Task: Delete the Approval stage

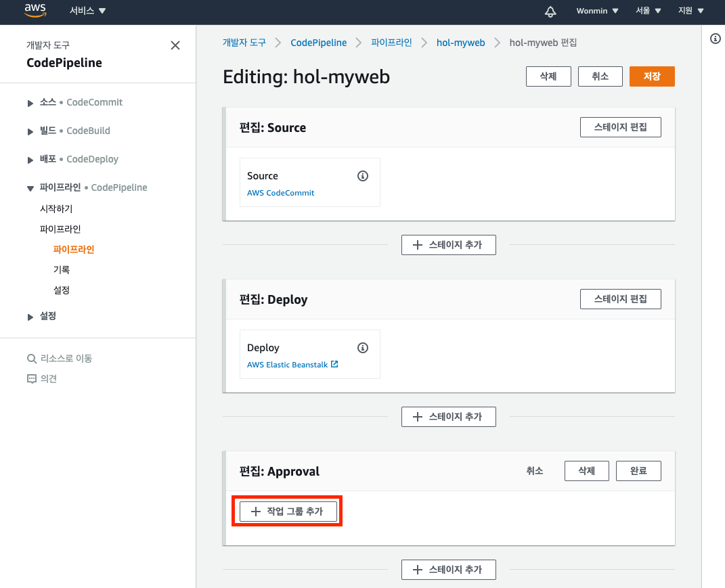Action: point(587,470)
